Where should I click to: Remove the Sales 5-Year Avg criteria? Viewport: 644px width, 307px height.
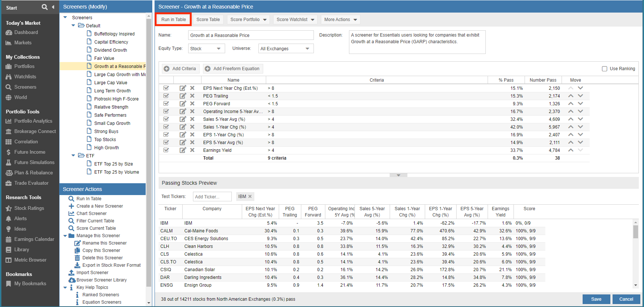click(x=192, y=119)
